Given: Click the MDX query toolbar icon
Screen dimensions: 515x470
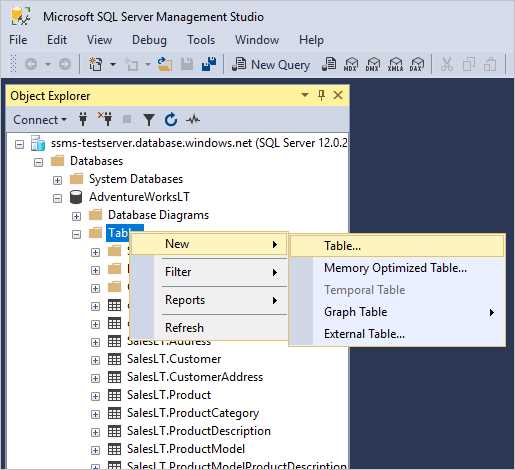Looking at the screenshot, I should [351, 64].
